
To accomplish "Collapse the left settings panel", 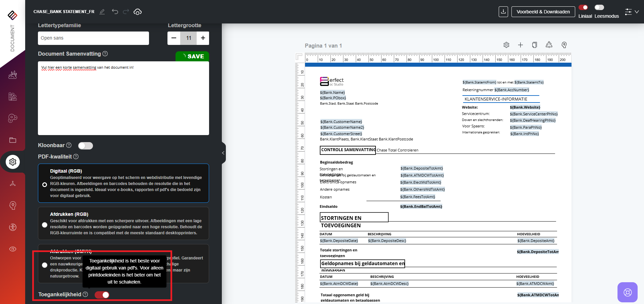I will coord(223,153).
